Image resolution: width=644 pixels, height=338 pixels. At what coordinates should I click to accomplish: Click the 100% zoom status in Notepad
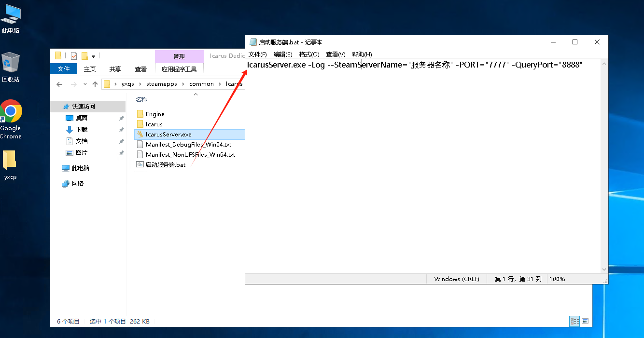click(x=557, y=279)
